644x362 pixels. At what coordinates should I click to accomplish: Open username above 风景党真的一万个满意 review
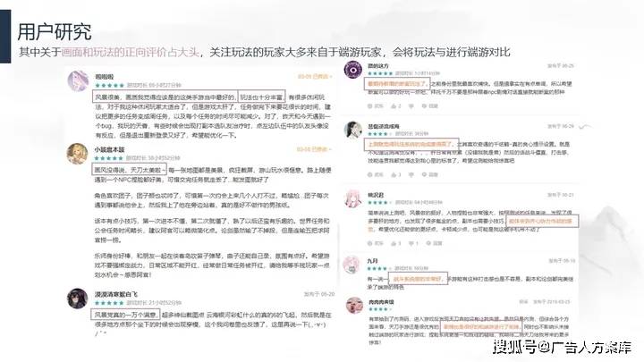tap(115, 295)
